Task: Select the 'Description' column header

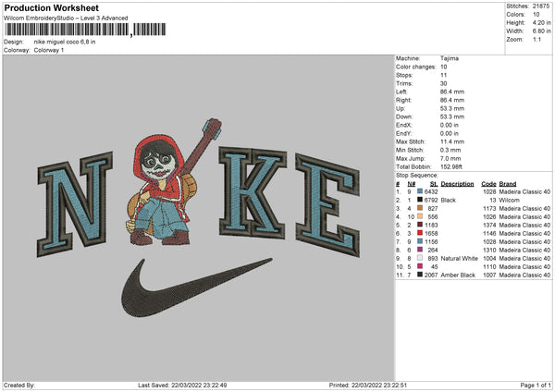Action: tap(457, 184)
